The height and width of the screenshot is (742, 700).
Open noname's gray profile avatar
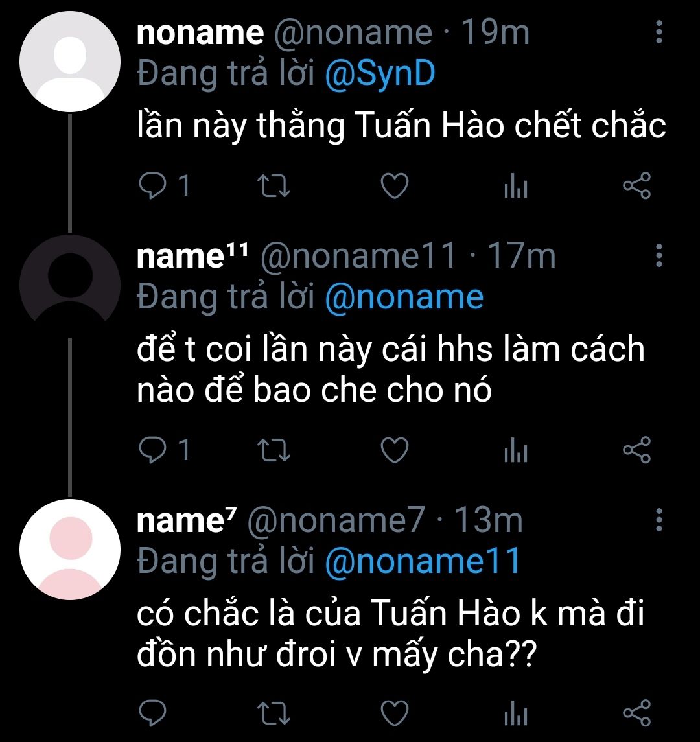(x=69, y=62)
